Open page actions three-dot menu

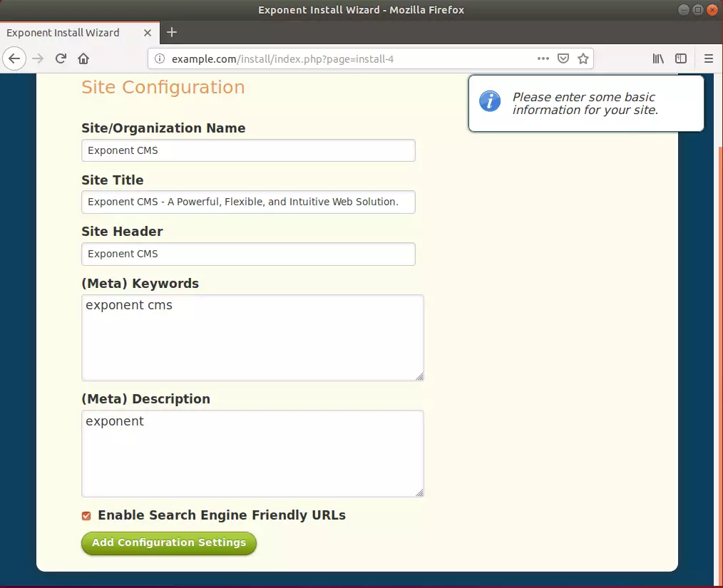(543, 58)
